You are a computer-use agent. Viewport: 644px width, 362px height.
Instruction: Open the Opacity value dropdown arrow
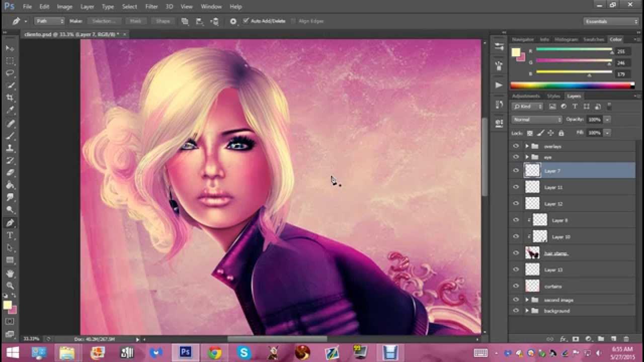[607, 120]
